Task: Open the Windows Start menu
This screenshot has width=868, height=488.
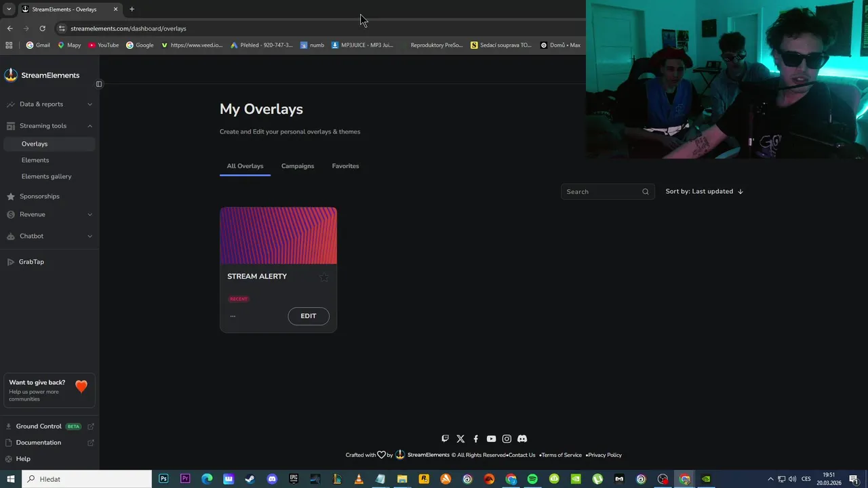Action: click(x=11, y=479)
